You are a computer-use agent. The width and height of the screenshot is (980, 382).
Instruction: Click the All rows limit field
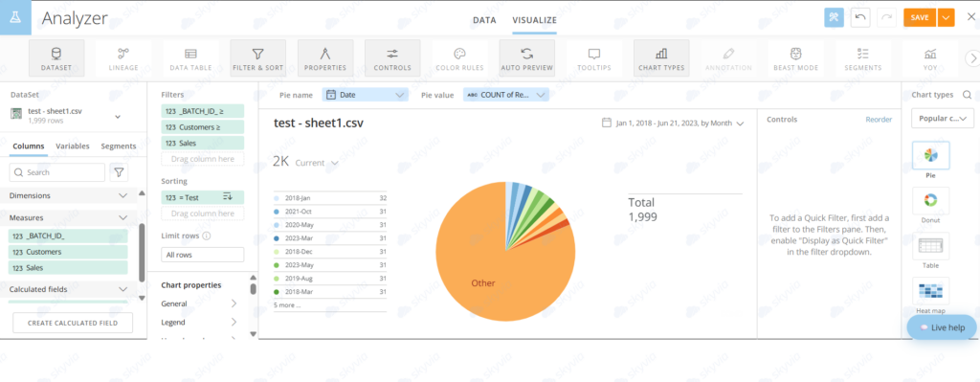click(x=203, y=255)
